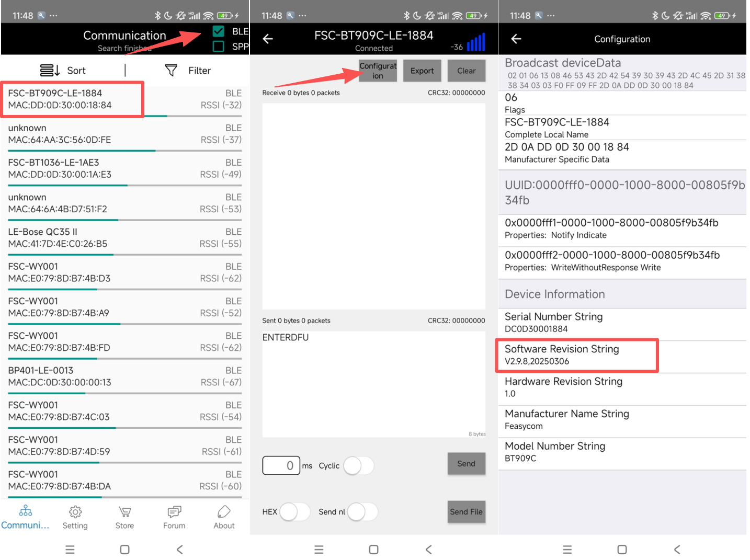Tap the Sort list icon
The image size is (750, 560).
[x=50, y=70]
